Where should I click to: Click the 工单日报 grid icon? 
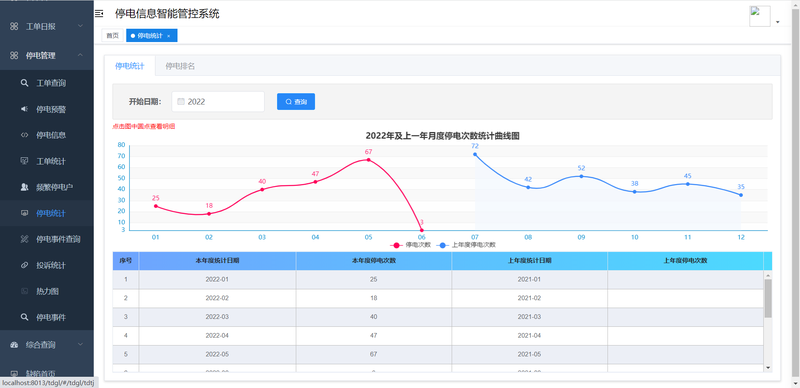tap(14, 26)
